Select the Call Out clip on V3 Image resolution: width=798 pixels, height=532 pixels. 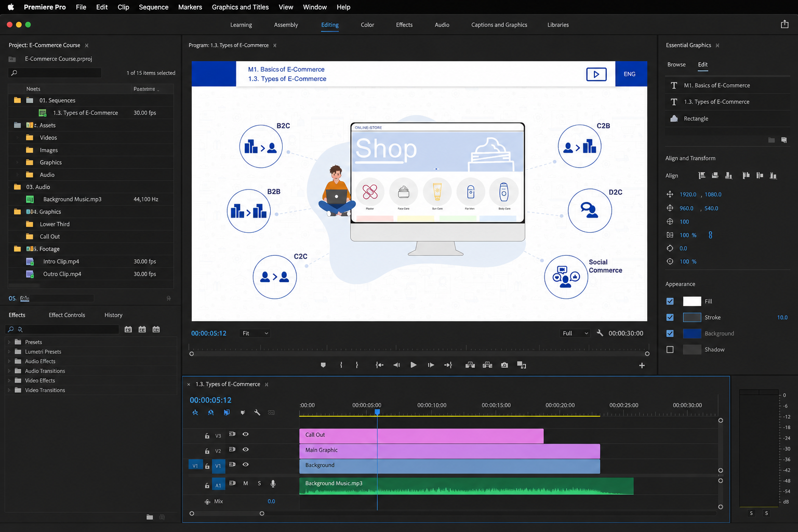coord(421,435)
